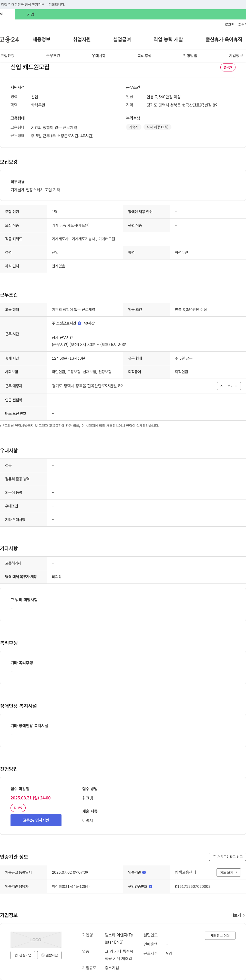Image resolution: width=246 pixels, height=980 pixels.
Task: Click the 직종 키워드 value
Action: (x=83, y=239)
